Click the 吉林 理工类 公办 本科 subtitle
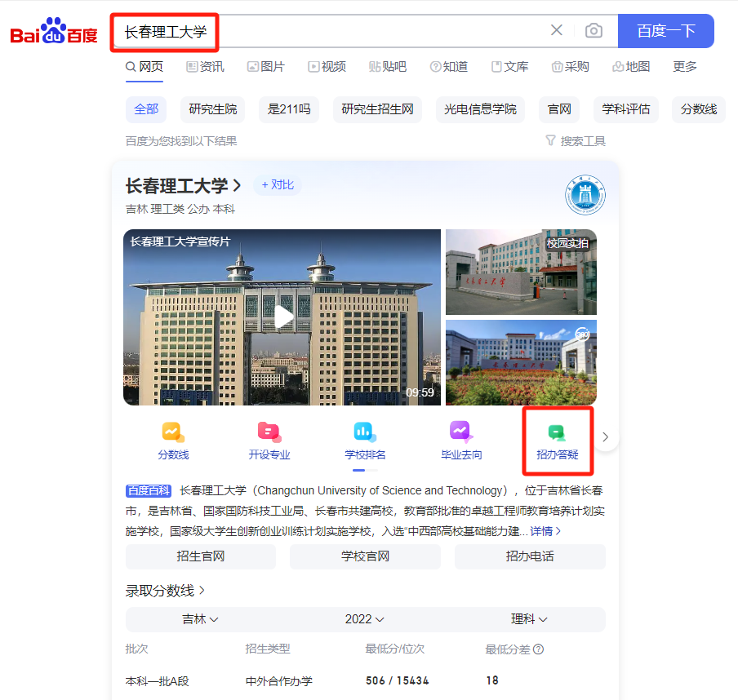This screenshot has width=738, height=700. tap(180, 209)
